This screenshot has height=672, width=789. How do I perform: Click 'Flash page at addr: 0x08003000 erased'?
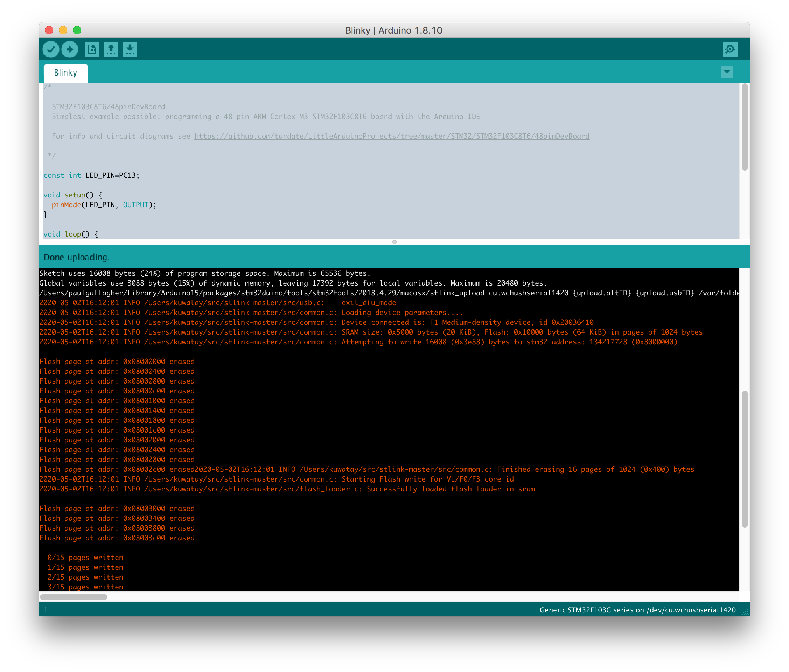pos(117,509)
